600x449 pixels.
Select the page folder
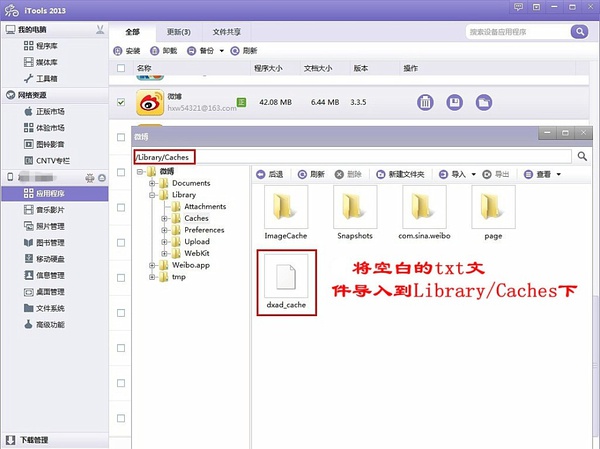(x=493, y=213)
